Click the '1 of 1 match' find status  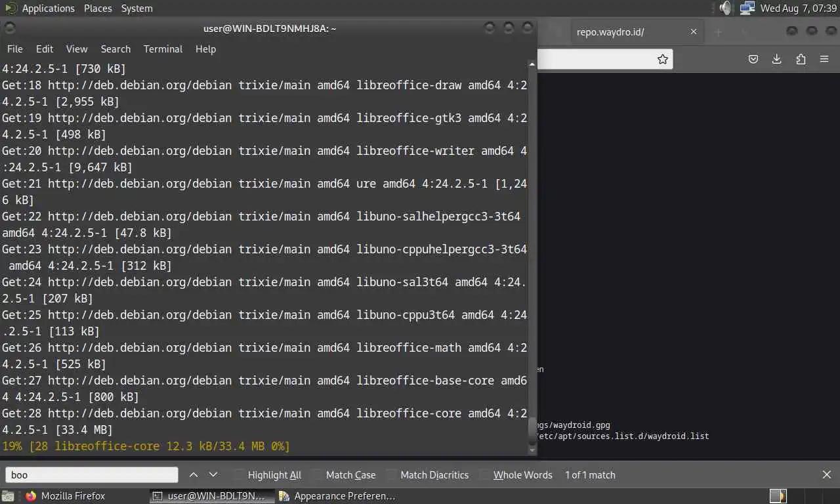tap(590, 475)
